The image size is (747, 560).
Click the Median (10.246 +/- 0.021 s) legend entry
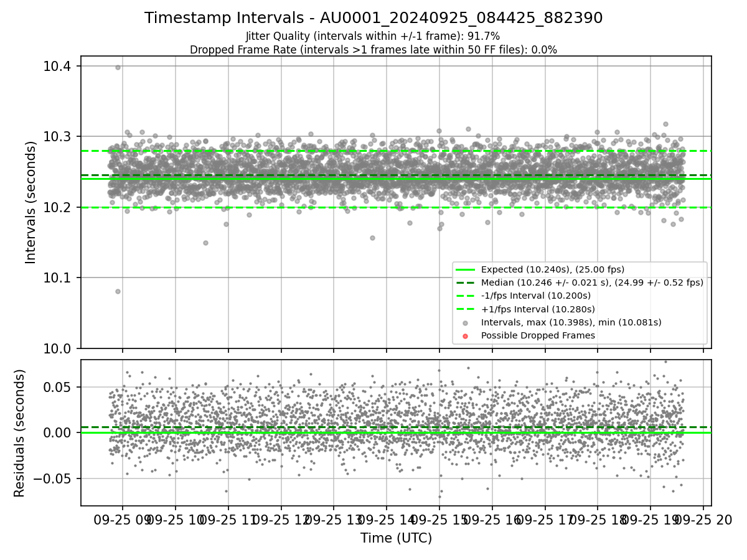[x=592, y=282]
